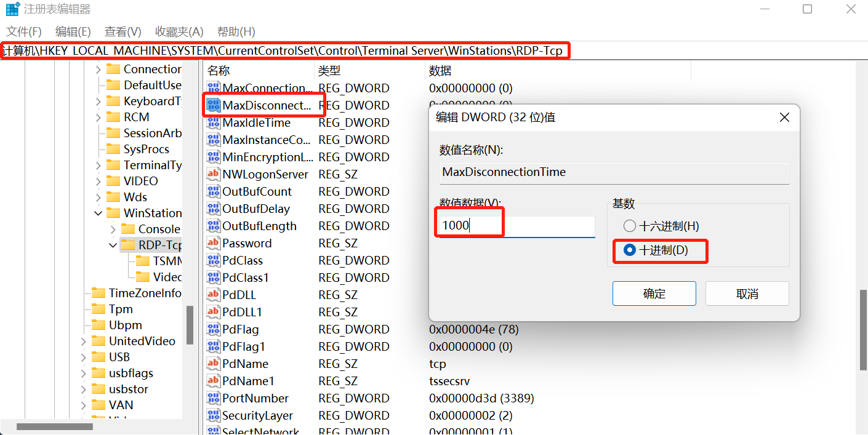Click the TimeZoneInfo folder icon

click(x=98, y=293)
